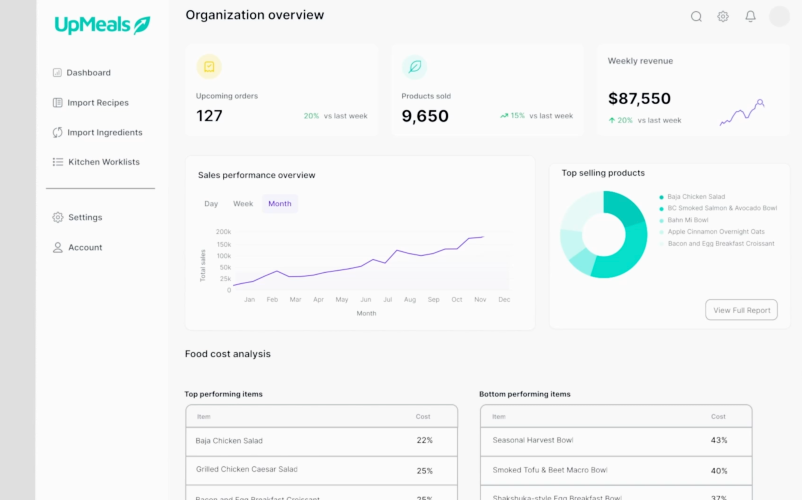
Task: Open notifications bell icon
Action: pos(750,16)
